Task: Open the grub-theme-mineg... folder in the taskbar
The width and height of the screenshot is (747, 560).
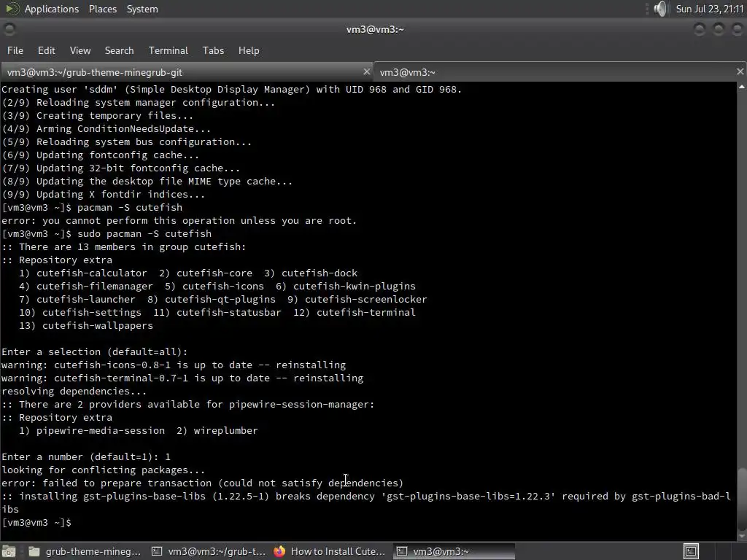Action: (85, 551)
